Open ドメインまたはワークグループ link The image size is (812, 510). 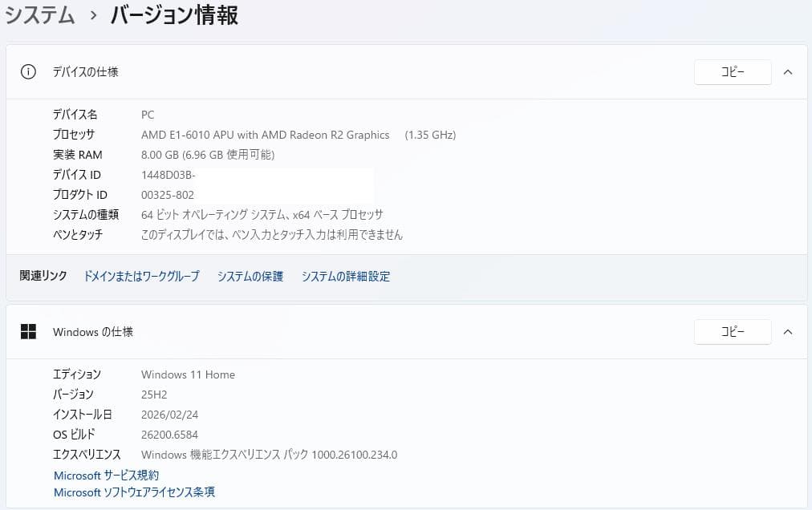(x=141, y=276)
